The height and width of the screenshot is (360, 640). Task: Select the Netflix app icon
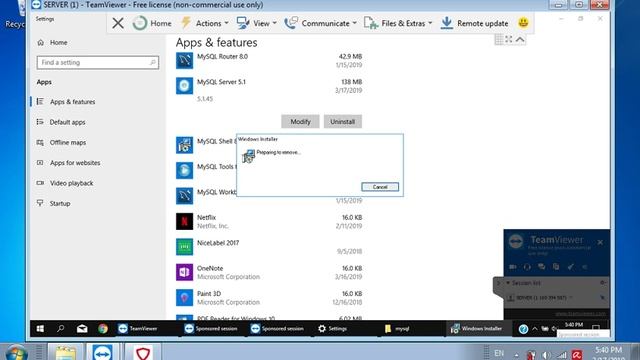pyautogui.click(x=184, y=221)
